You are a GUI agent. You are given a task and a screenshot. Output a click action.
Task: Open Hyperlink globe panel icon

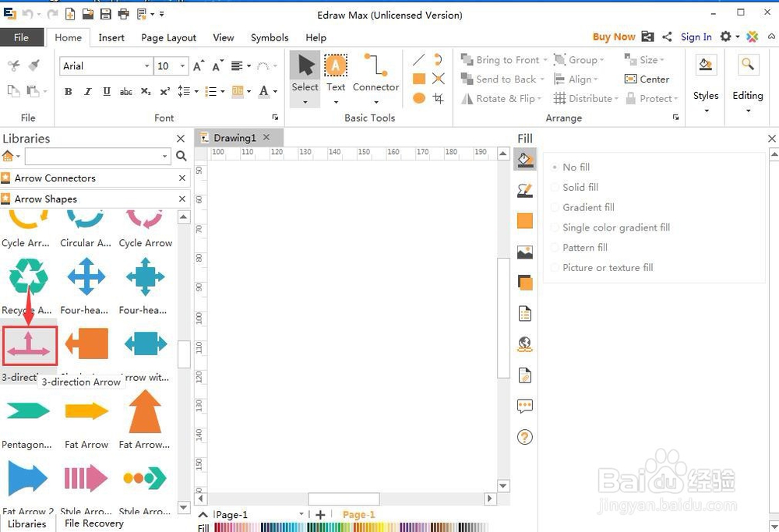pyautogui.click(x=524, y=344)
